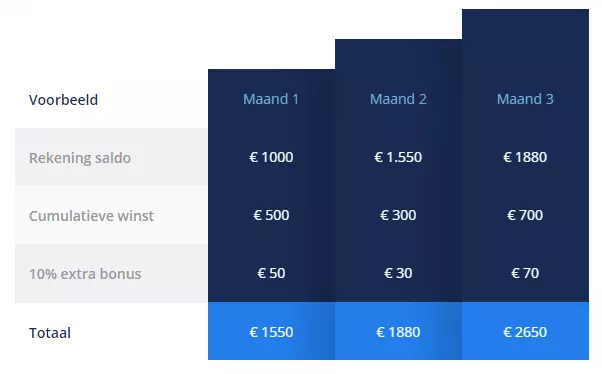
Task: Click the Maand 1 column header
Action: click(x=271, y=99)
